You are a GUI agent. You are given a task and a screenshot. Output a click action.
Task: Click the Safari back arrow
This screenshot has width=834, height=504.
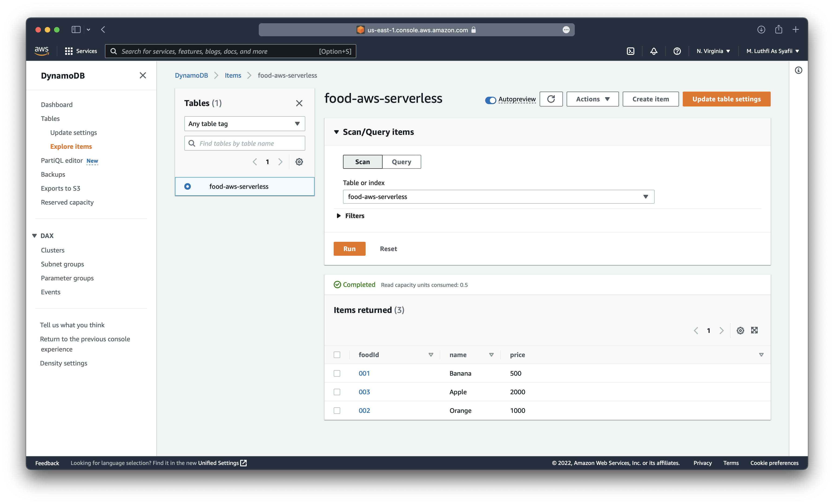pos(103,30)
